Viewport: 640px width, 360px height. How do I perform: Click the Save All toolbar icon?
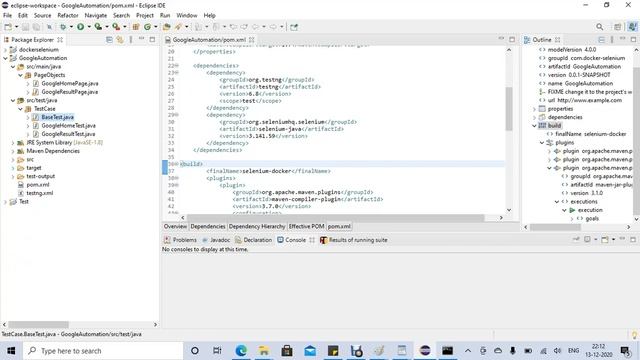[36, 27]
